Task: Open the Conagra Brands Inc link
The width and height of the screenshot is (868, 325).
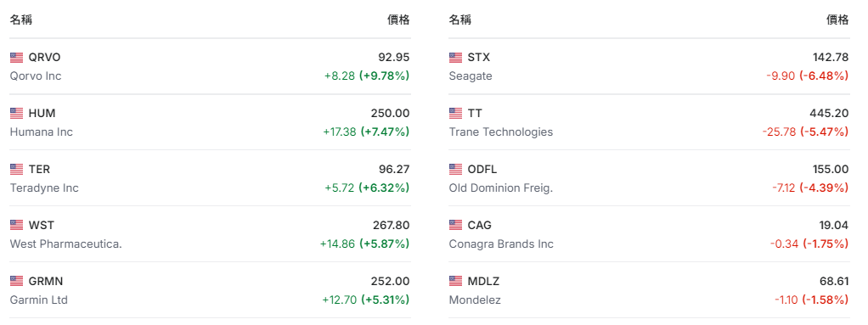Action: point(501,244)
